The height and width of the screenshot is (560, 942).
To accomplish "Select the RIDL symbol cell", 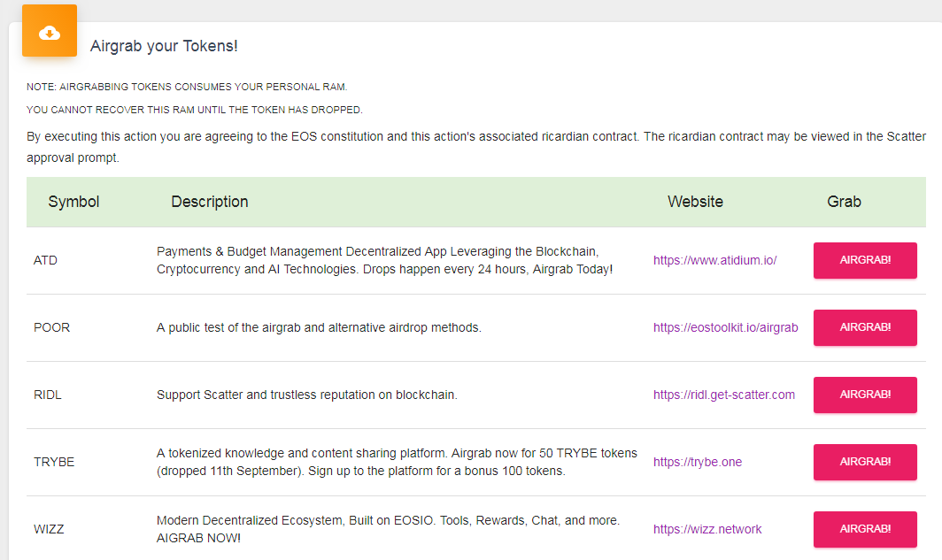I will click(x=48, y=395).
